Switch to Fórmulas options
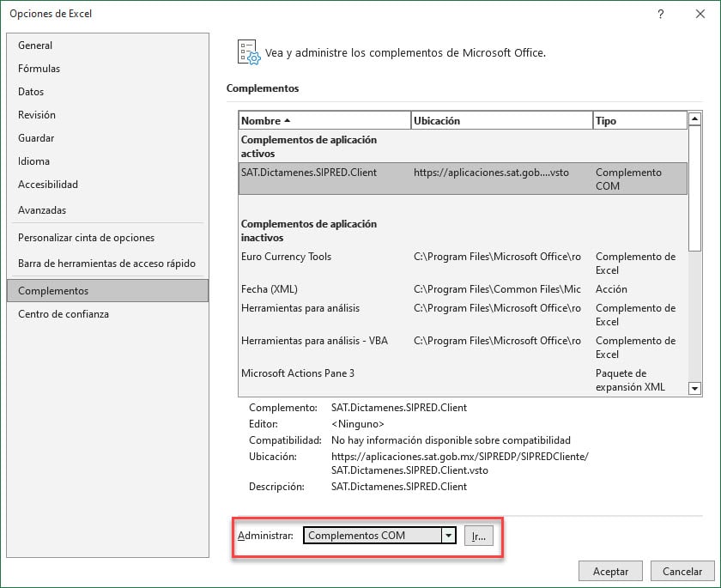Screen dimensions: 721x588 pos(39,69)
